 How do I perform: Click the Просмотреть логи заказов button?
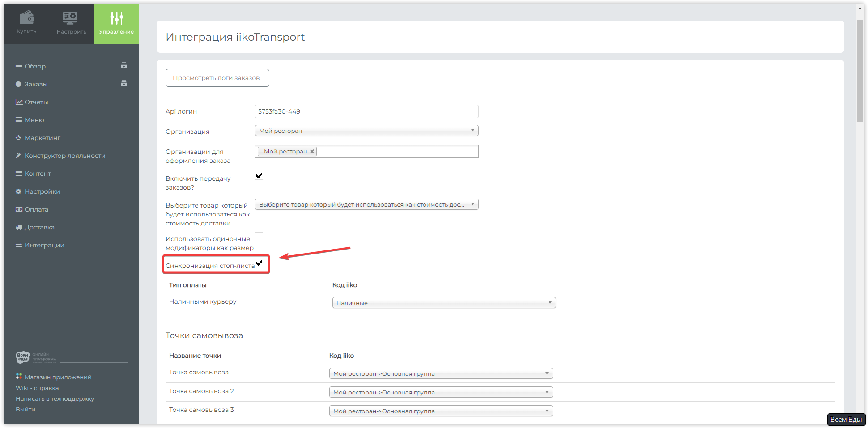[217, 78]
